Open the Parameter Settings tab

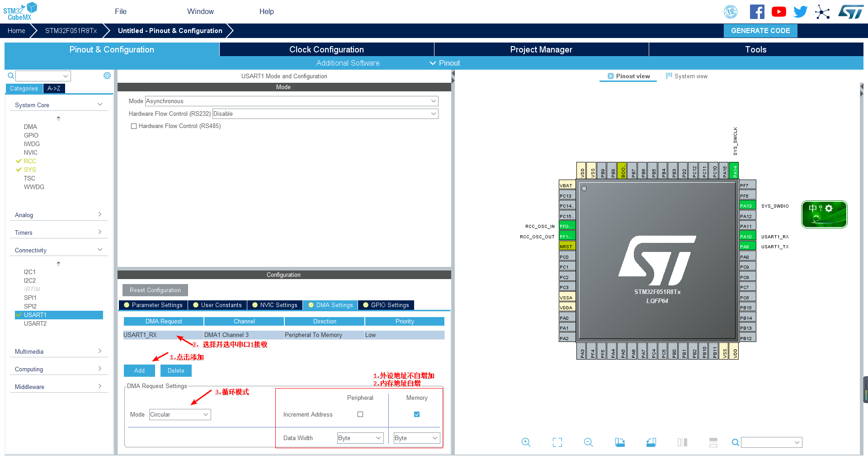pyautogui.click(x=153, y=305)
